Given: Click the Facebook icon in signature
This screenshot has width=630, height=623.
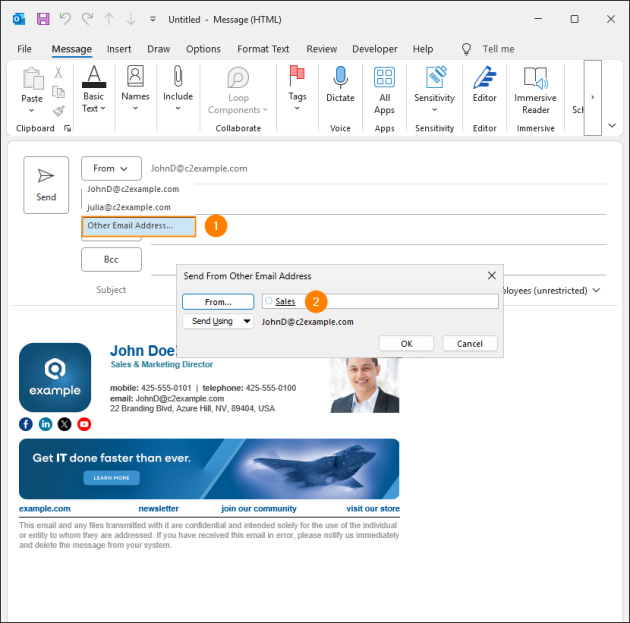Looking at the screenshot, I should (26, 424).
